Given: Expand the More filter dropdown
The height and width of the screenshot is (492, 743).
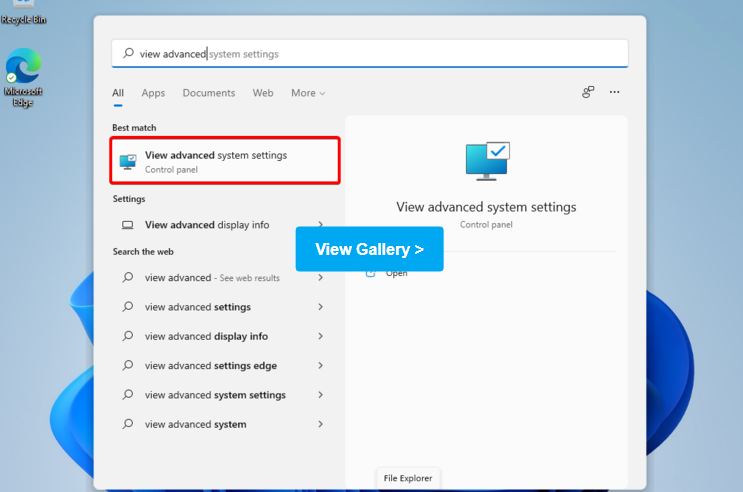Looking at the screenshot, I should click(x=308, y=93).
